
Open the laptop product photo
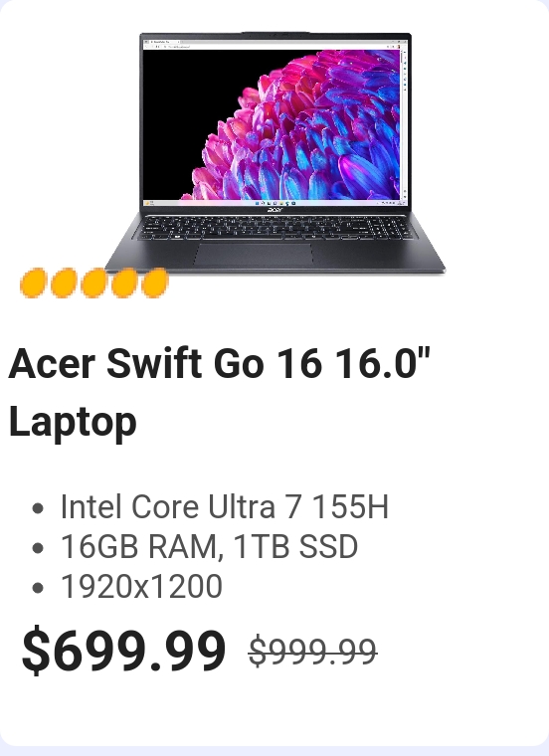coord(275,153)
